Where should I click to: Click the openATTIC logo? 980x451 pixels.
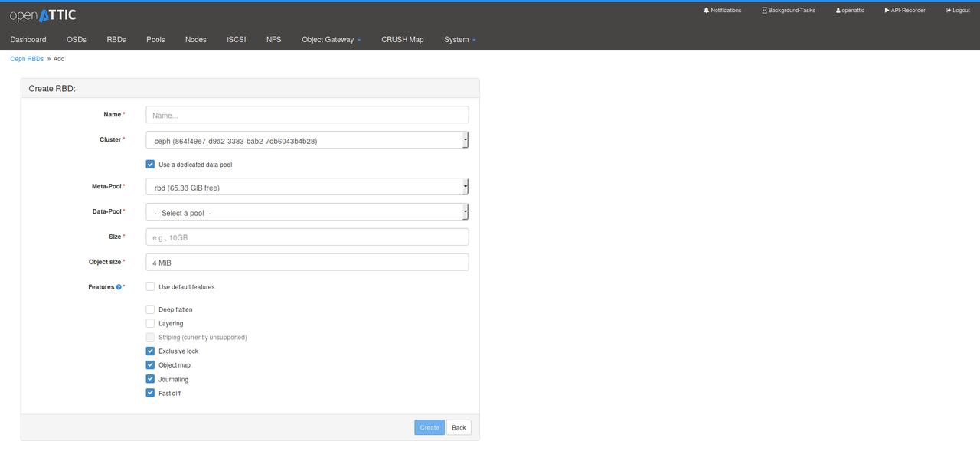tap(43, 15)
